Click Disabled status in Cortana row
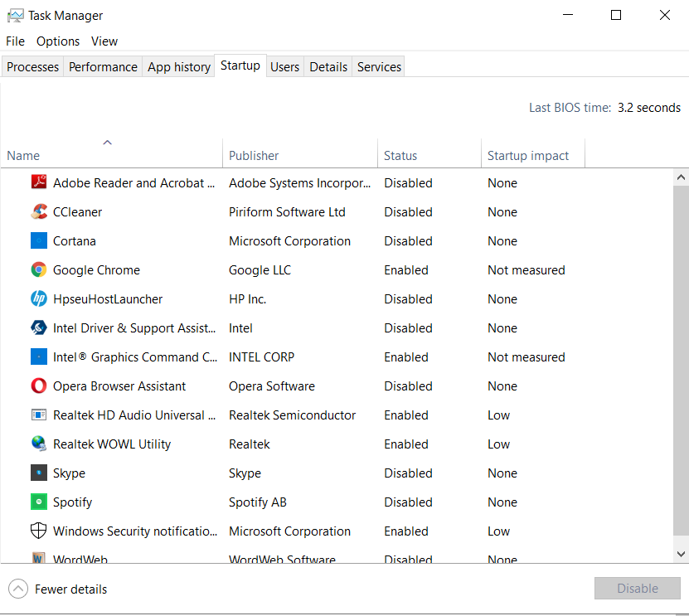 pos(408,240)
